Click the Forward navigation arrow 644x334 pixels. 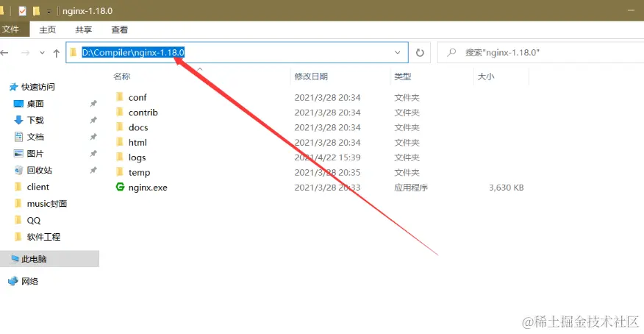(26, 52)
